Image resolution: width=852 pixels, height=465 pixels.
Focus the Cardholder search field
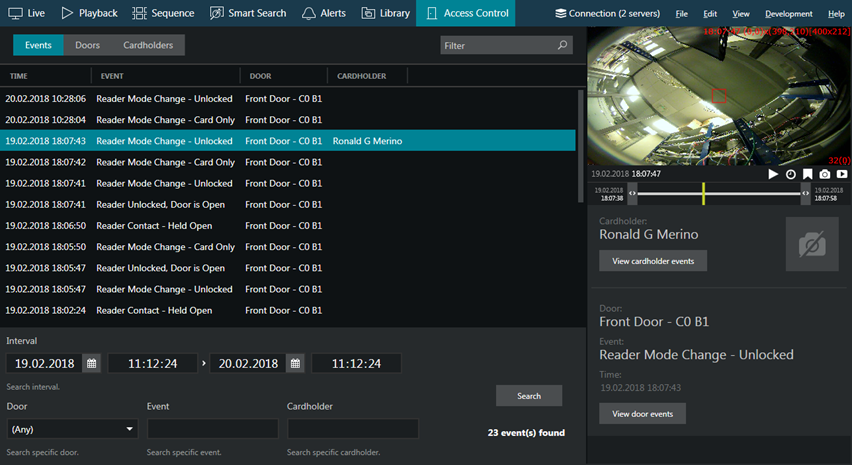(353, 429)
